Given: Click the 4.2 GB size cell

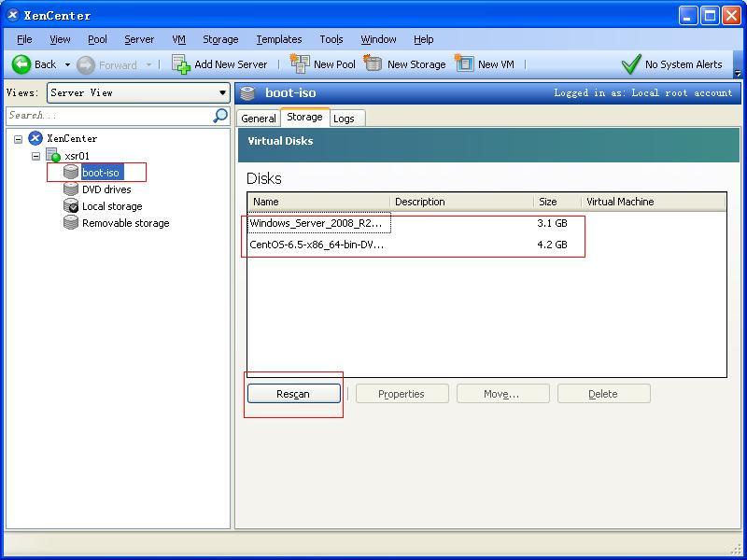Looking at the screenshot, I should point(552,245).
